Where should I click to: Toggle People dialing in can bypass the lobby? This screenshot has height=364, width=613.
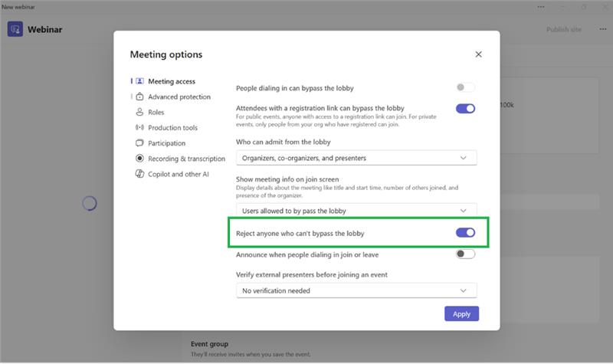click(465, 87)
